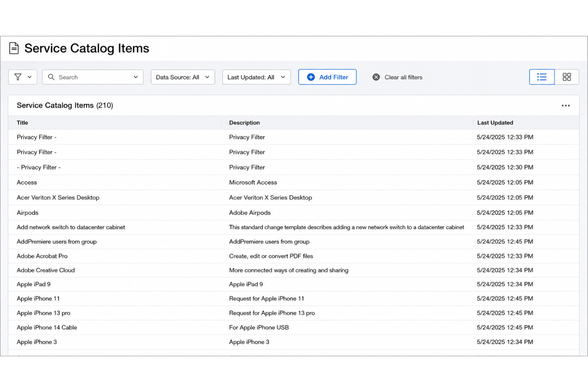
Task: Select the Apple iPad 9 title
Action: [33, 284]
